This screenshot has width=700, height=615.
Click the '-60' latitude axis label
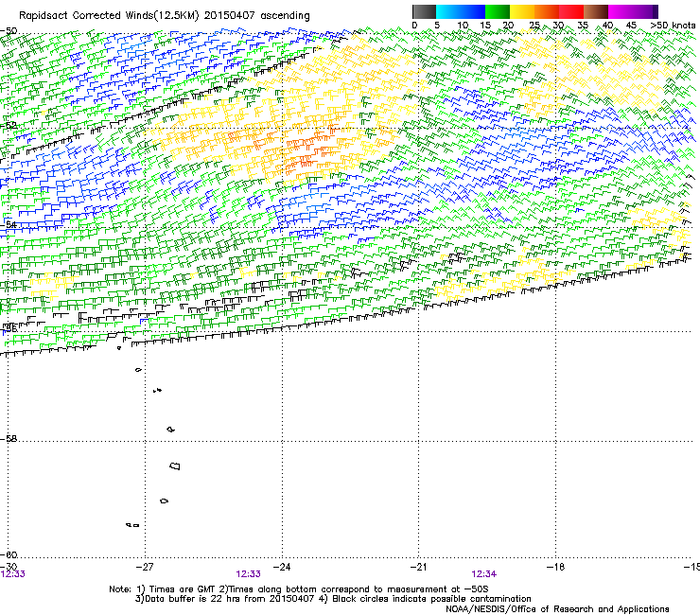pyautogui.click(x=9, y=554)
